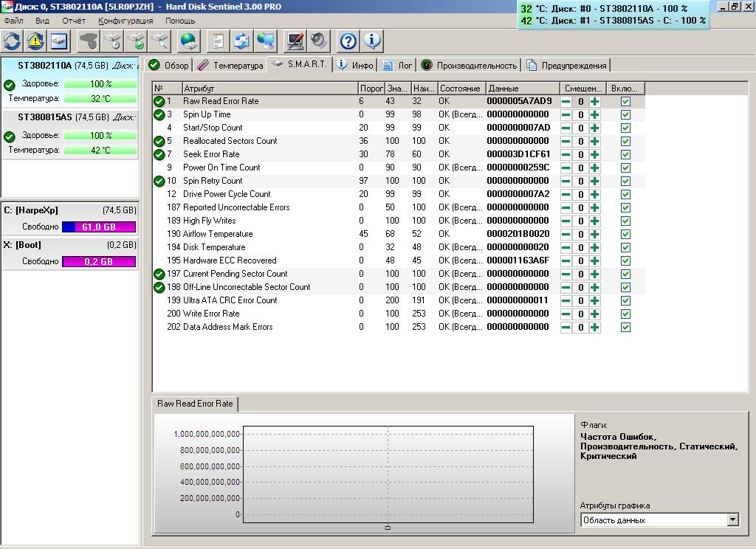Toggle the checkbox in the Disk Temperature row
756x549 pixels.
tap(625, 247)
